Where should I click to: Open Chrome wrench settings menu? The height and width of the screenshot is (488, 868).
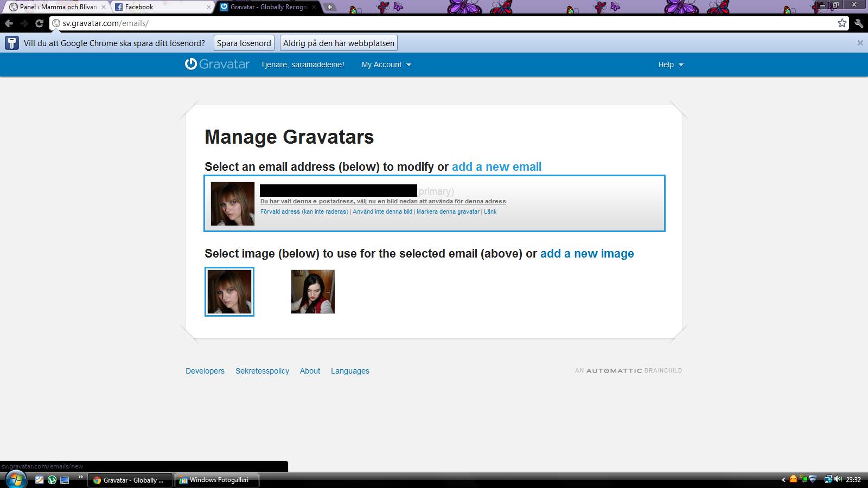click(858, 23)
